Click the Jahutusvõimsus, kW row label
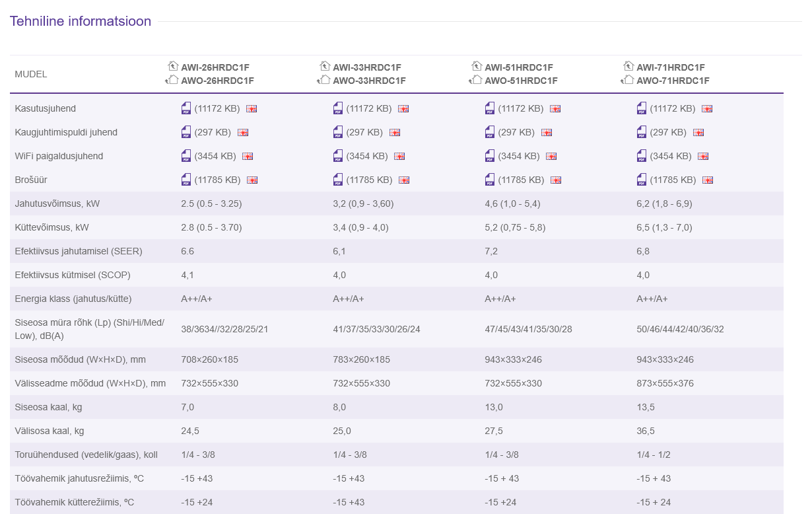The height and width of the screenshot is (514, 812). pos(57,203)
